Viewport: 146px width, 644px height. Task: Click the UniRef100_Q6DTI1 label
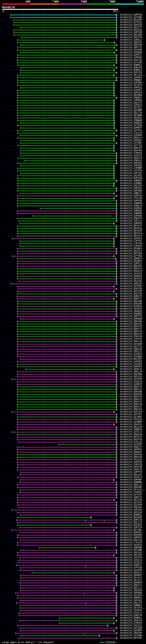131,48
